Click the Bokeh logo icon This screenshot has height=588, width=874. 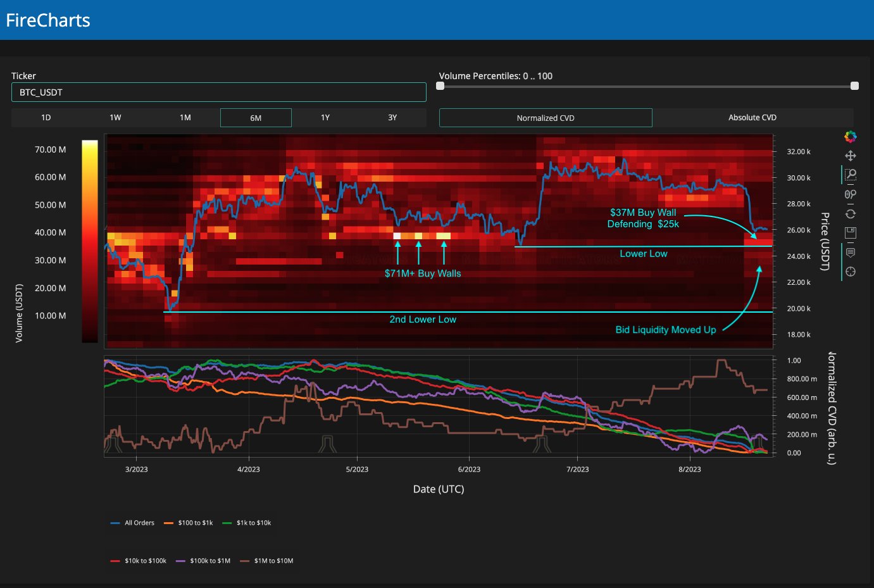(850, 137)
